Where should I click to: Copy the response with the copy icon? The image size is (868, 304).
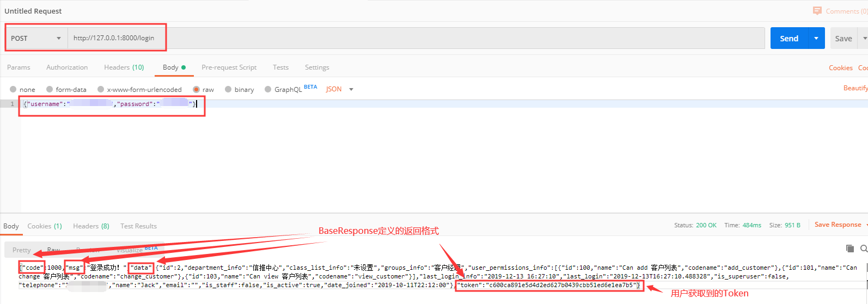coord(849,249)
